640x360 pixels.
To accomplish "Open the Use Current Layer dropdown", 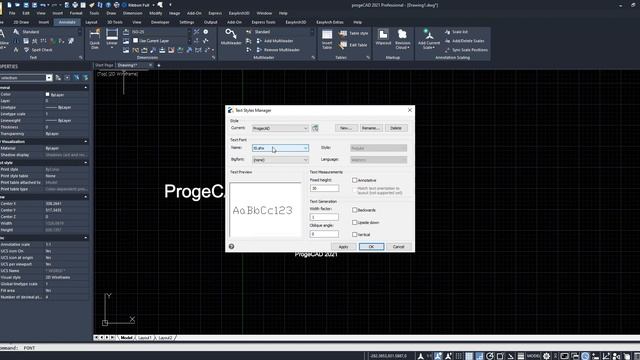I will point(161,41).
